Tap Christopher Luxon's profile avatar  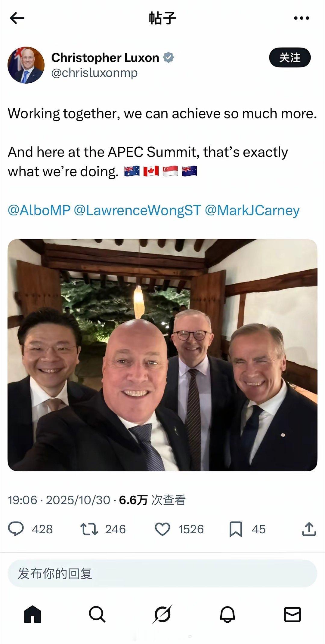click(26, 65)
